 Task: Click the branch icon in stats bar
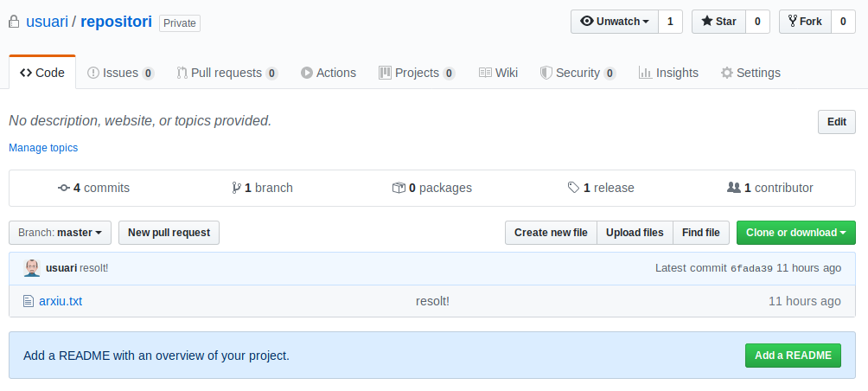[236, 188]
